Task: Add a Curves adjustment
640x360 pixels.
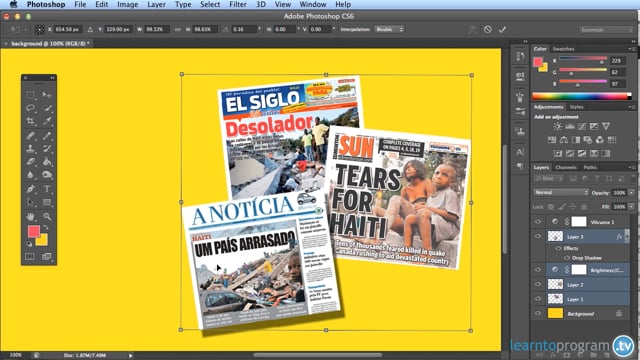Action: [x=582, y=127]
